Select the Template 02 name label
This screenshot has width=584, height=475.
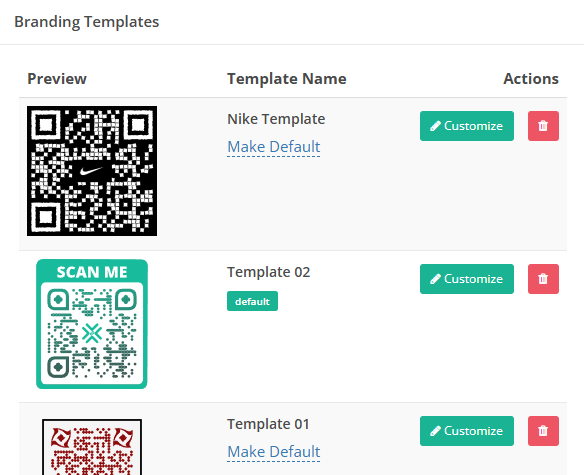[269, 272]
